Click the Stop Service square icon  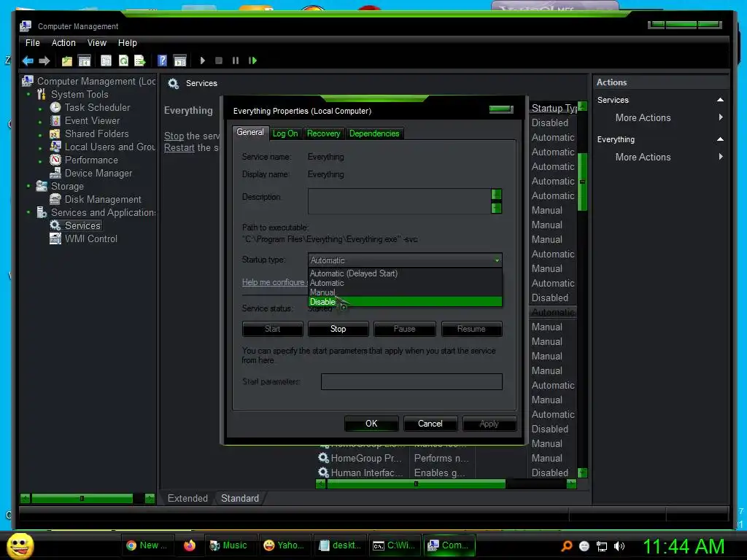[x=219, y=61]
